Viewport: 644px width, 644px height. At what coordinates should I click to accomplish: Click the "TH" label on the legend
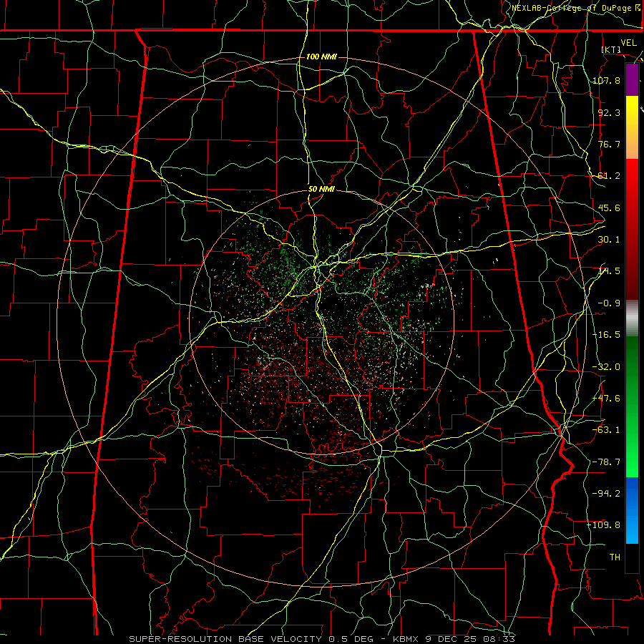(615, 557)
